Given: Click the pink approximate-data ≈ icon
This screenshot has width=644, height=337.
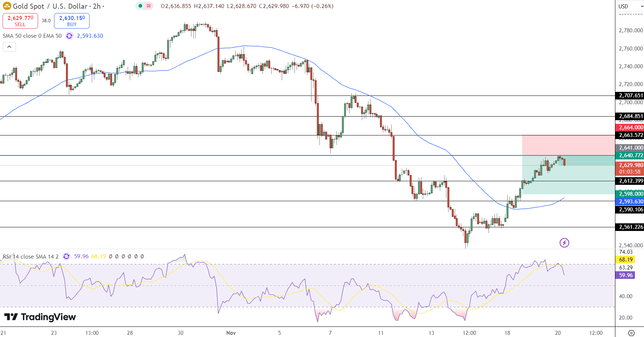Looking at the screenshot, I should click(x=149, y=6).
